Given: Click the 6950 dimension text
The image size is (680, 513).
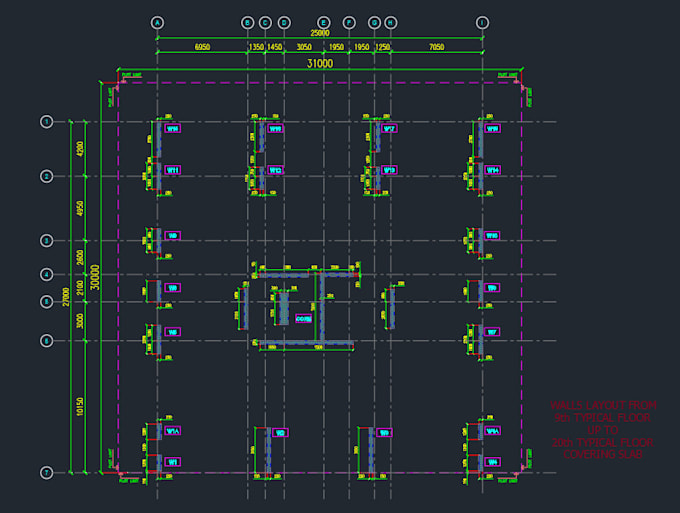Looking at the screenshot, I should pyautogui.click(x=202, y=47).
